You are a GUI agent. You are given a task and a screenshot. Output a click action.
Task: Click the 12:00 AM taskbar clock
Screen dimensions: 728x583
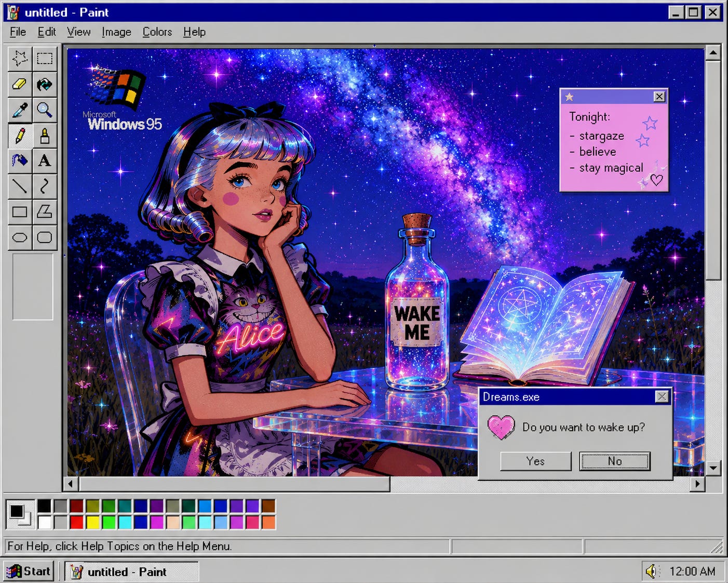point(692,572)
